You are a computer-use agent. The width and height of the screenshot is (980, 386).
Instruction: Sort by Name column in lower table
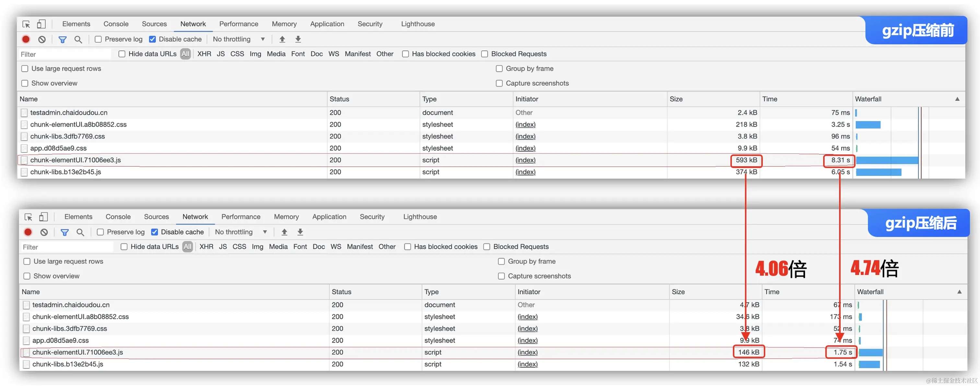coord(174,292)
